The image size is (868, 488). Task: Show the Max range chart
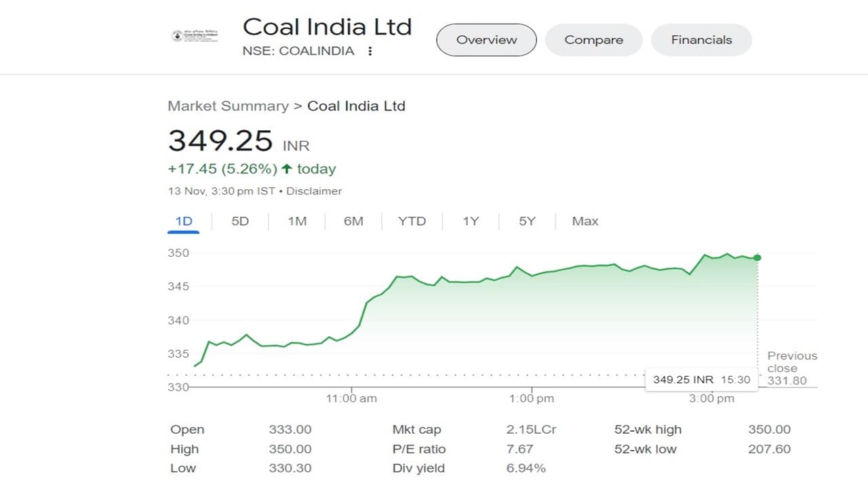(x=585, y=221)
